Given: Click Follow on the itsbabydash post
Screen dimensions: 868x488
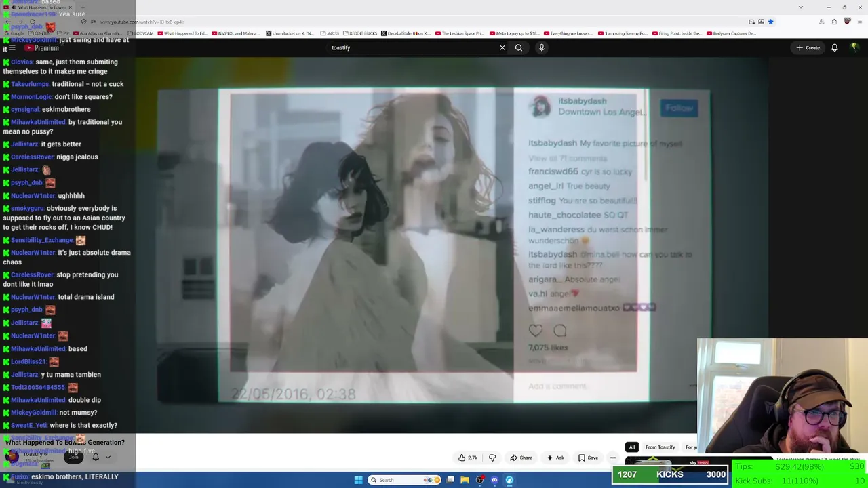Looking at the screenshot, I should point(679,108).
